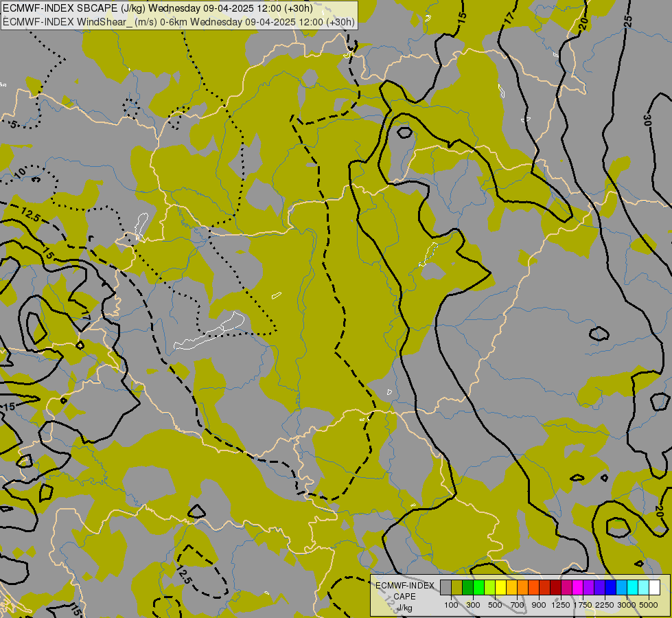
Task: Click the legend value 700
Action: click(x=518, y=605)
